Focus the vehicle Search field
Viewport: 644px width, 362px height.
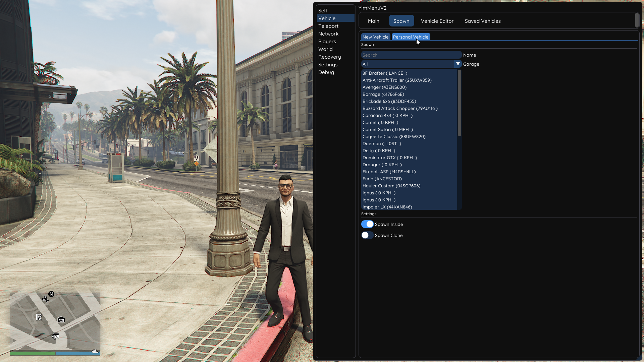click(x=411, y=55)
